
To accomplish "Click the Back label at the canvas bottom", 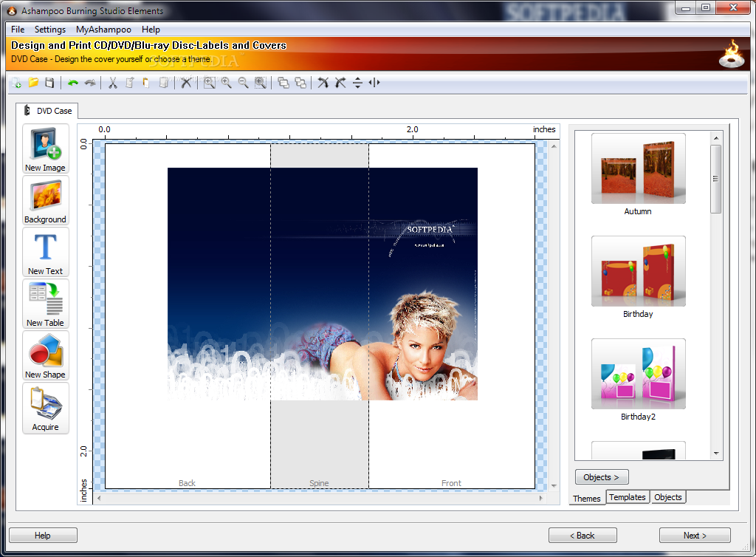I will (187, 483).
